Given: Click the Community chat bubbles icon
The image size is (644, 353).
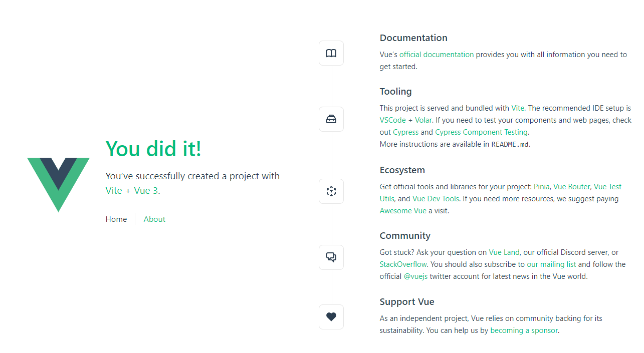Looking at the screenshot, I should [x=331, y=257].
